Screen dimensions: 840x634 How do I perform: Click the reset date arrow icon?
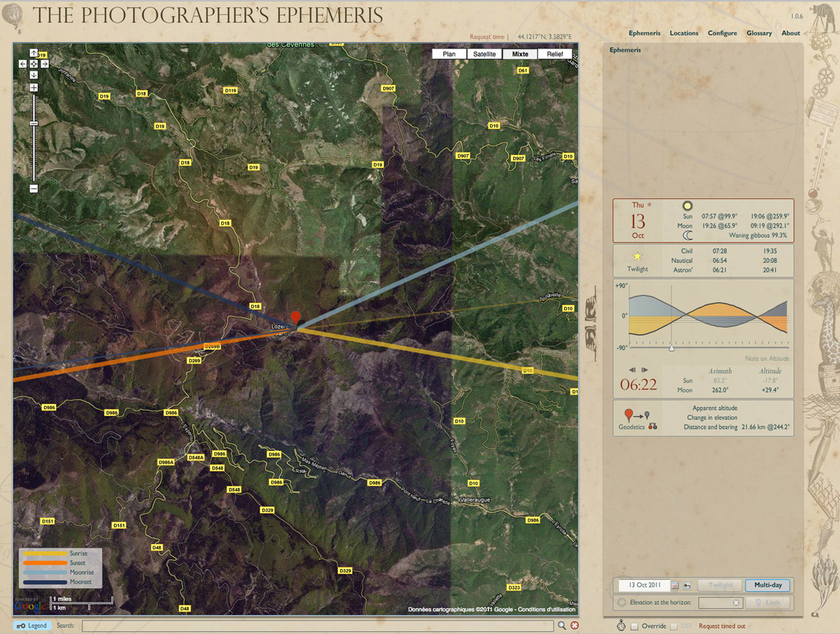[687, 586]
